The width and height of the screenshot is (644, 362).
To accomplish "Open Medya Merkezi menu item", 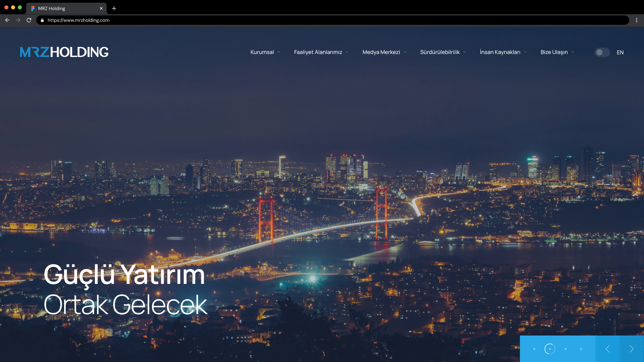I will [381, 52].
